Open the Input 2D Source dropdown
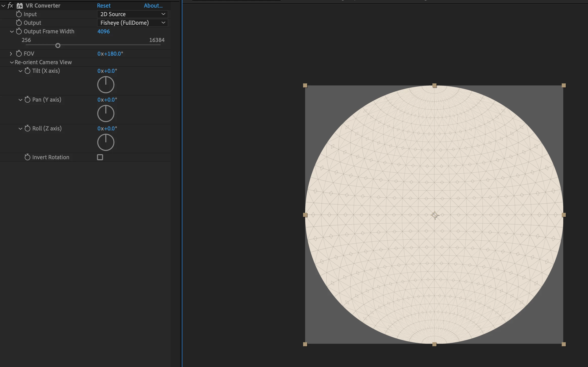 (132, 14)
